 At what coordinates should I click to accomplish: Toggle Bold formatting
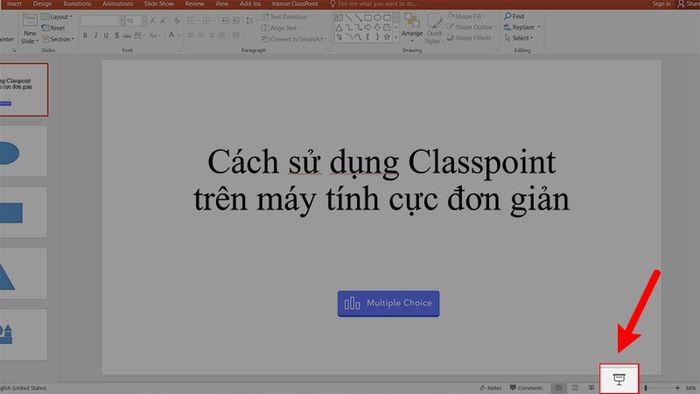click(85, 35)
